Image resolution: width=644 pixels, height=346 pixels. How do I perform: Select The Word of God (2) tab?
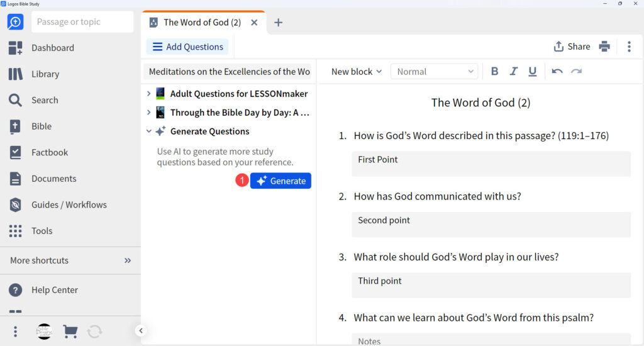pos(202,23)
